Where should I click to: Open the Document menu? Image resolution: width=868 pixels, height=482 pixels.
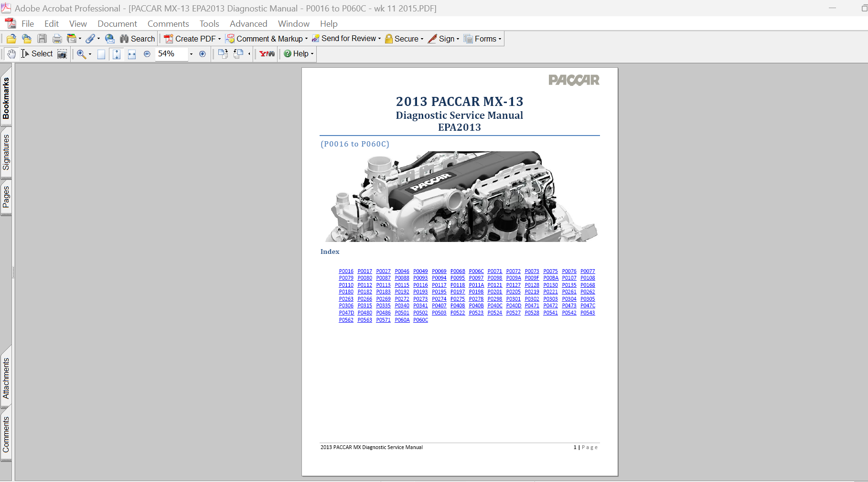117,24
